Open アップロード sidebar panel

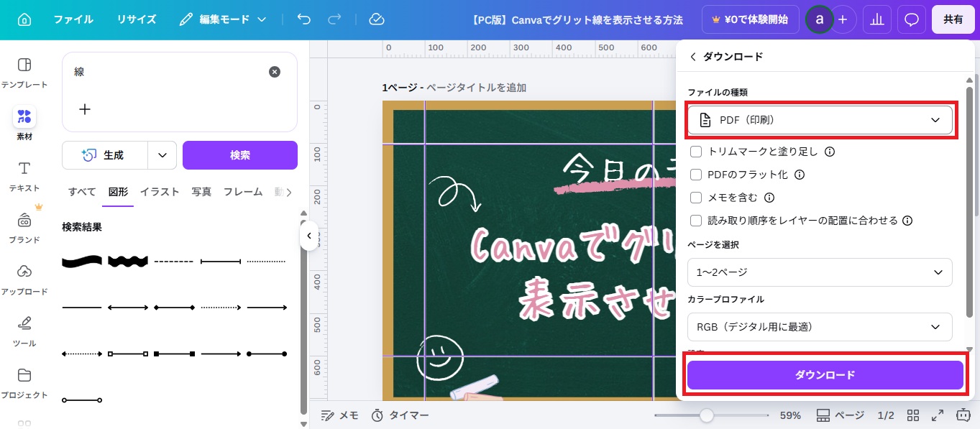point(24,280)
